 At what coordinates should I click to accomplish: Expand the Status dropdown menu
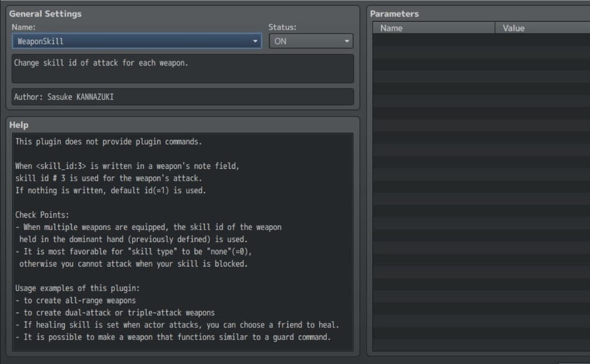[346, 40]
